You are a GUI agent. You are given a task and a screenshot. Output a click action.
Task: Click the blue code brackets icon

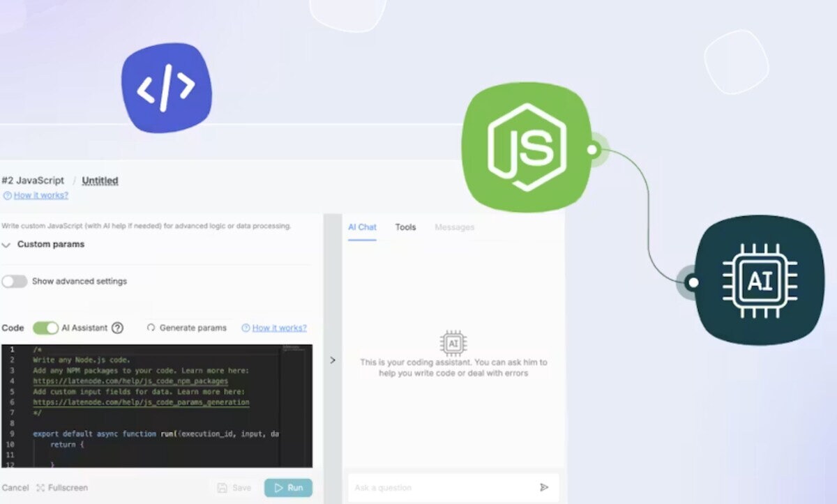(166, 88)
